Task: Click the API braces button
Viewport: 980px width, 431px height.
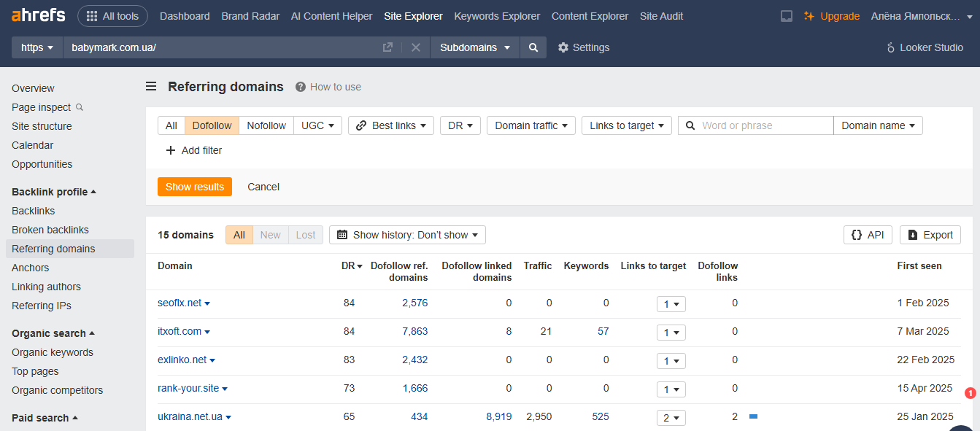Action: point(868,235)
